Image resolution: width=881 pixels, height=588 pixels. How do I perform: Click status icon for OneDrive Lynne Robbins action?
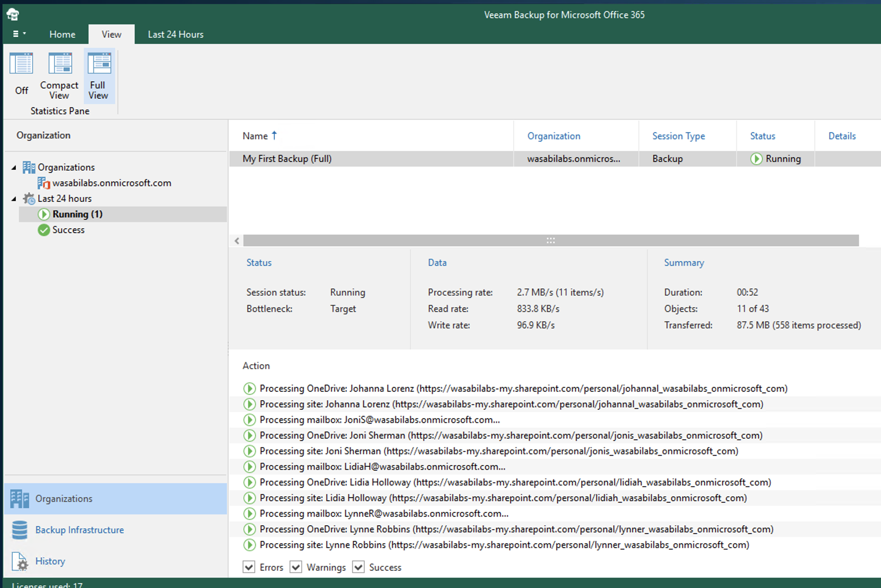pos(250,529)
